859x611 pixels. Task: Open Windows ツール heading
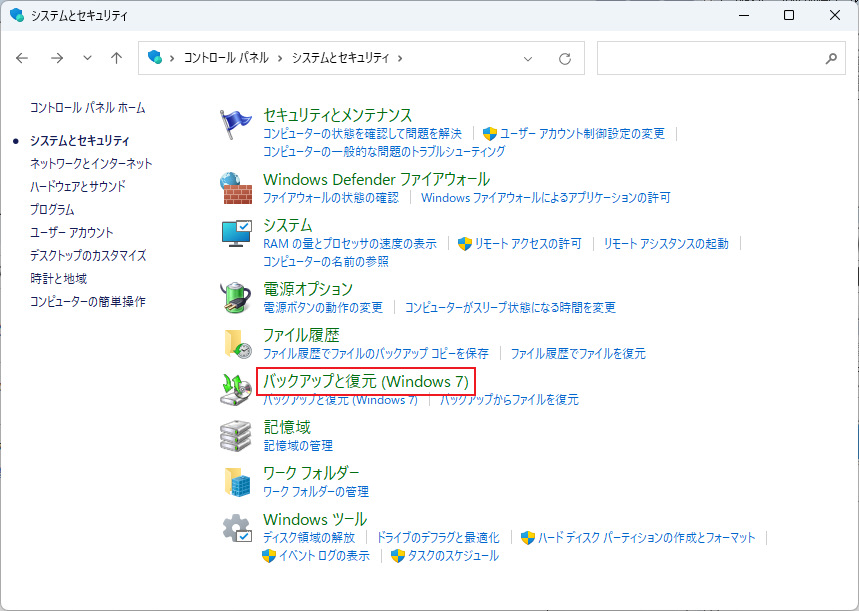[315, 519]
